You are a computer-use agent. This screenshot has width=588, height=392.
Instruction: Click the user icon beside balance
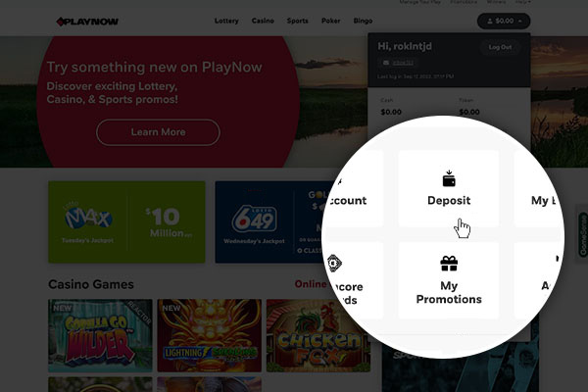tap(489, 22)
